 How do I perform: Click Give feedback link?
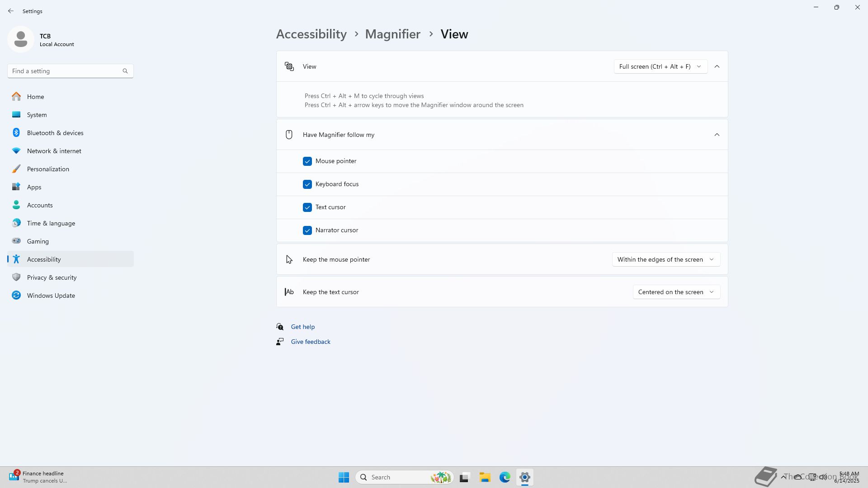coord(310,342)
